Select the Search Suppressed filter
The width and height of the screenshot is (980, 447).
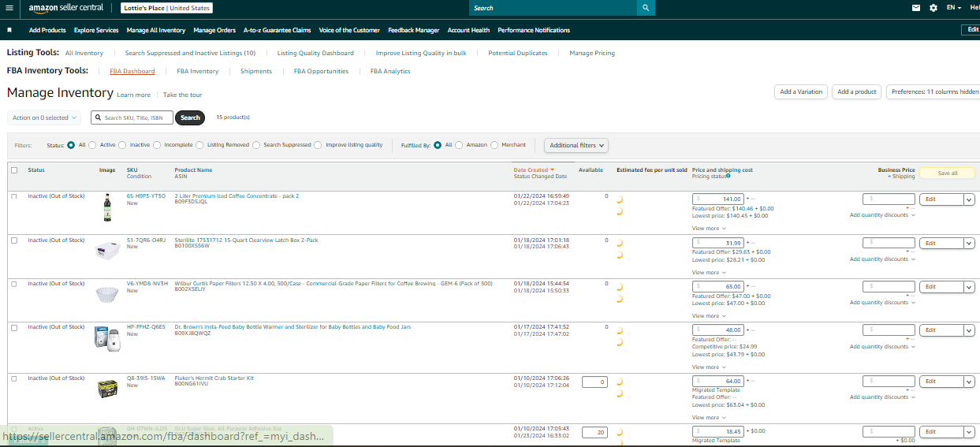pos(256,145)
